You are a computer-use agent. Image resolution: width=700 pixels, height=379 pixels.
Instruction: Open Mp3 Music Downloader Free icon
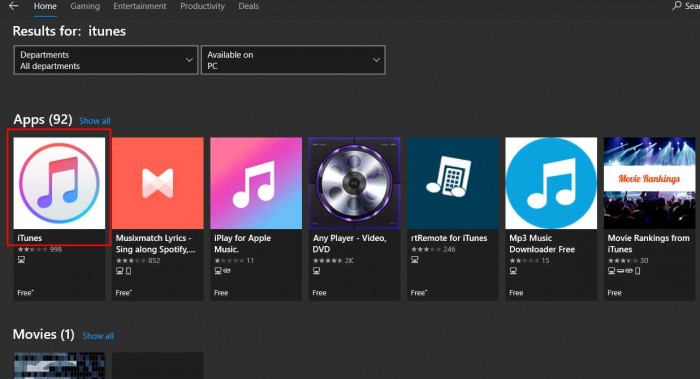click(x=551, y=183)
